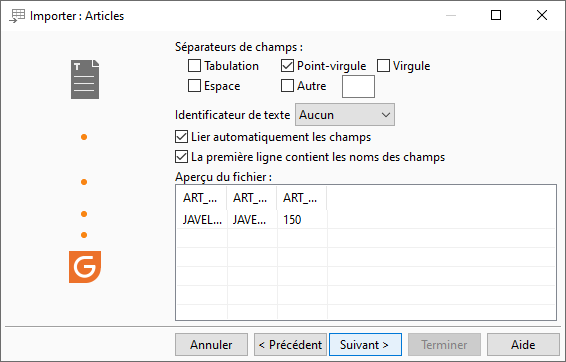Click the orange G application logo
566x362 pixels.
(x=85, y=267)
